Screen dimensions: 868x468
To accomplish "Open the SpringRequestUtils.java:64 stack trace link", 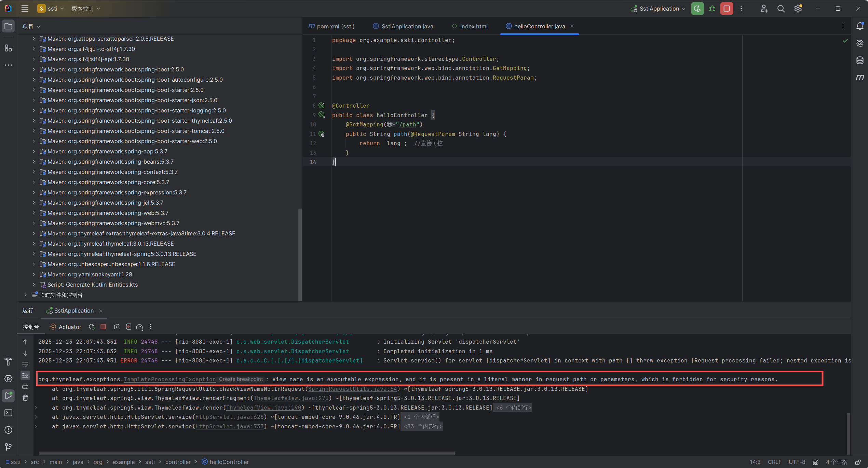I will pos(352,389).
